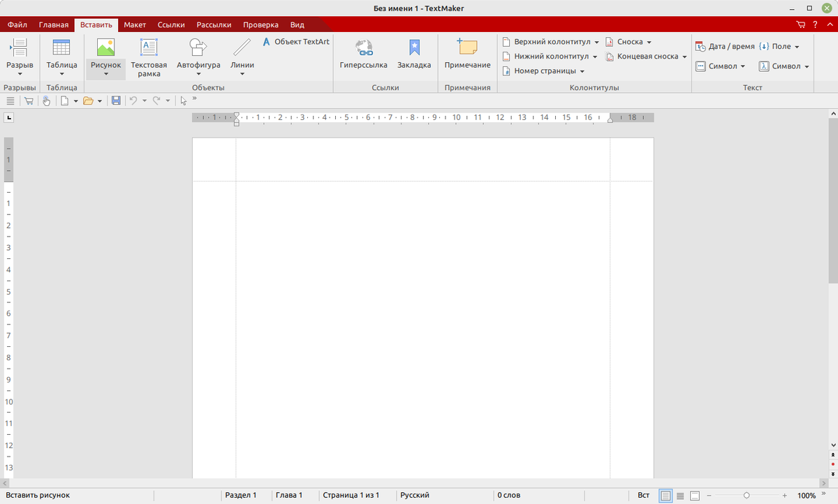Expand more quick toolbar items chevron
The width and height of the screenshot is (838, 504).
(x=194, y=98)
